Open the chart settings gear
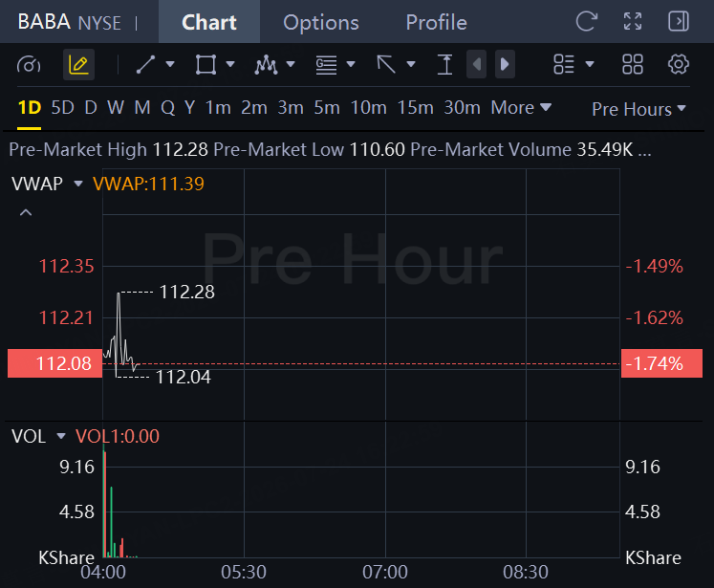Image resolution: width=714 pixels, height=588 pixels. coord(678,64)
